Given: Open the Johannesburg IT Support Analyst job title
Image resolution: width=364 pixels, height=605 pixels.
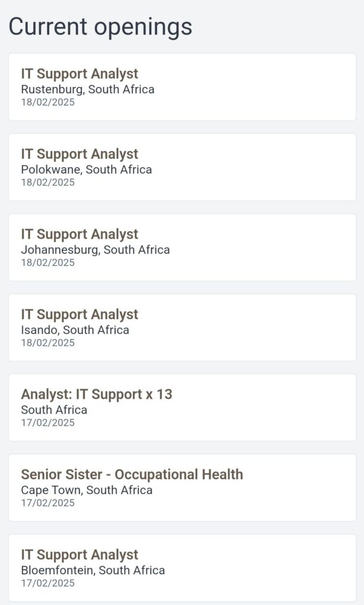Looking at the screenshot, I should pyautogui.click(x=79, y=235).
